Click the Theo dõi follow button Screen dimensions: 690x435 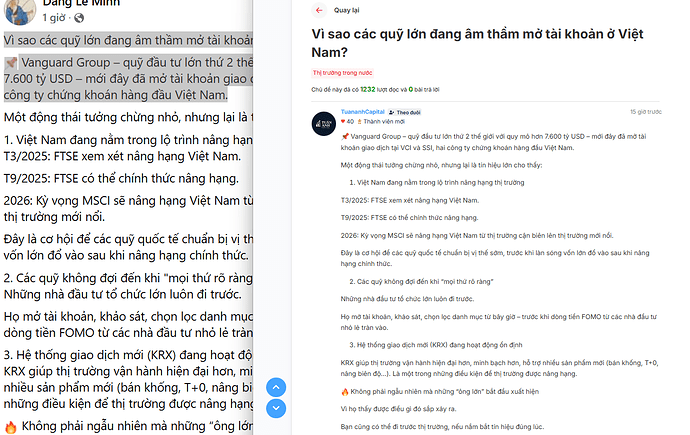(x=404, y=112)
